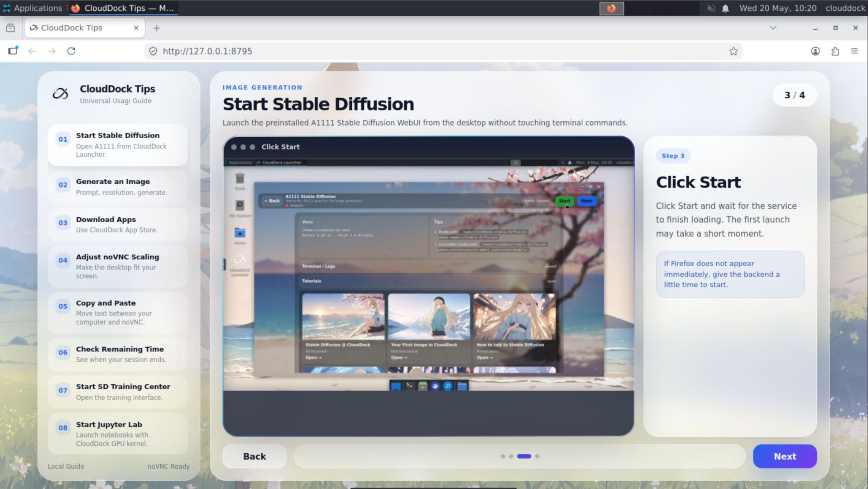
Task: Open guide 08 Start Jupyter Lab
Action: [118, 434]
